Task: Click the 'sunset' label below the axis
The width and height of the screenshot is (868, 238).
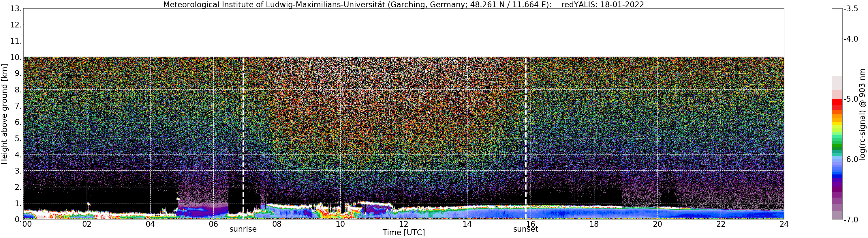Action: point(526,229)
